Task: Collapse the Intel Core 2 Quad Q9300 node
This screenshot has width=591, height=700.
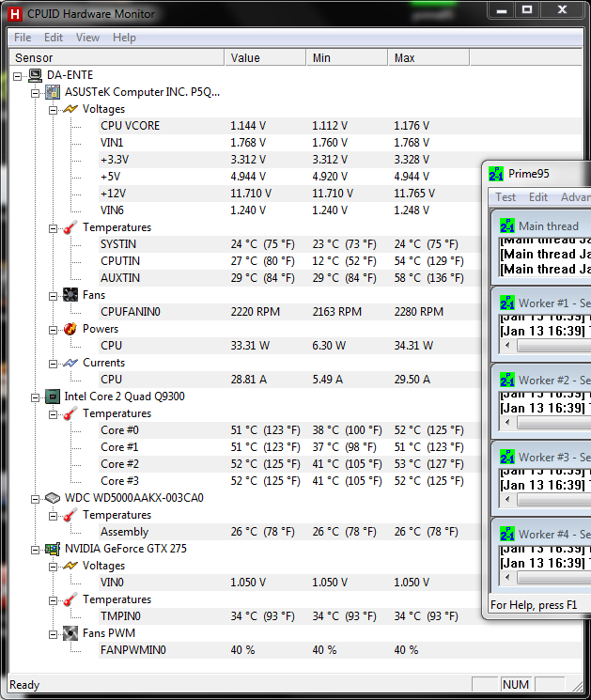Action: pyautogui.click(x=36, y=397)
